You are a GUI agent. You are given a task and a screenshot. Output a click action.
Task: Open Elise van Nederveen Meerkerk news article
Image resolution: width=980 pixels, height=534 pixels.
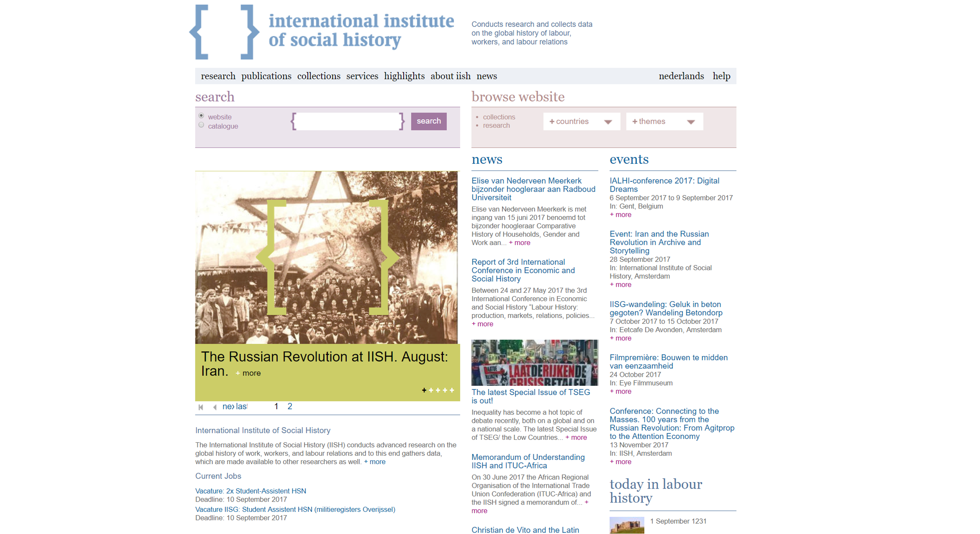(533, 189)
